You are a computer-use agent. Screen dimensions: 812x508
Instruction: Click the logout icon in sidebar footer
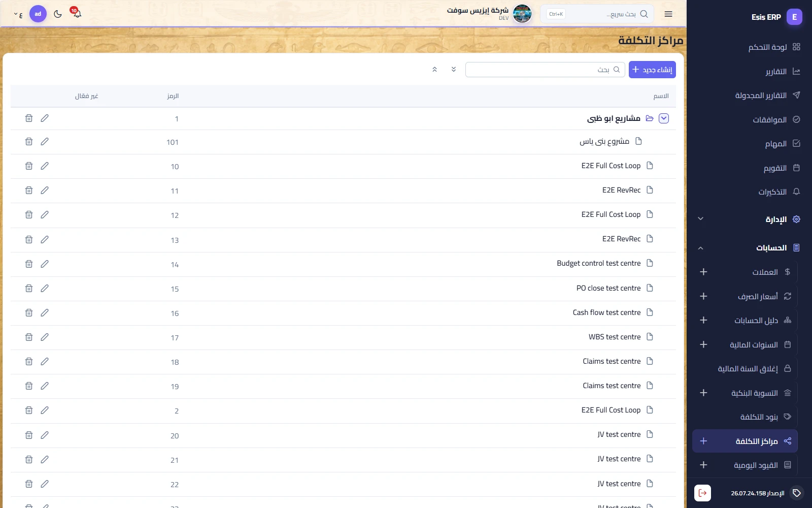702,493
